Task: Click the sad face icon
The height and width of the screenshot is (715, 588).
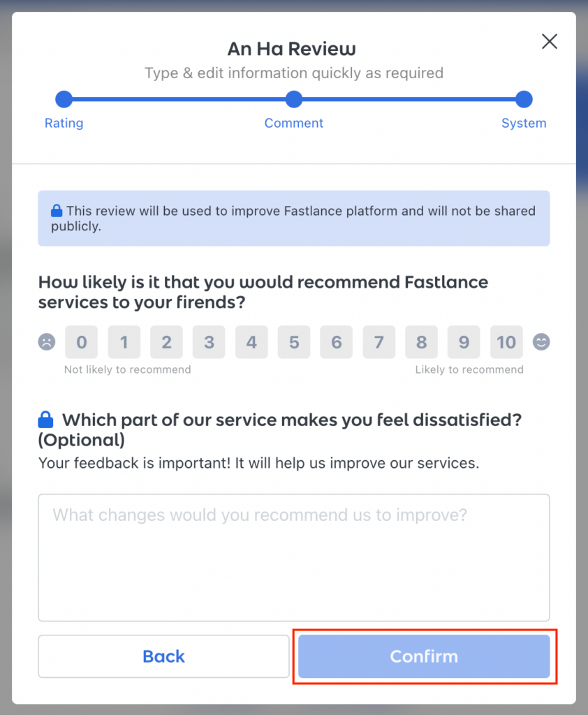Action: click(47, 342)
